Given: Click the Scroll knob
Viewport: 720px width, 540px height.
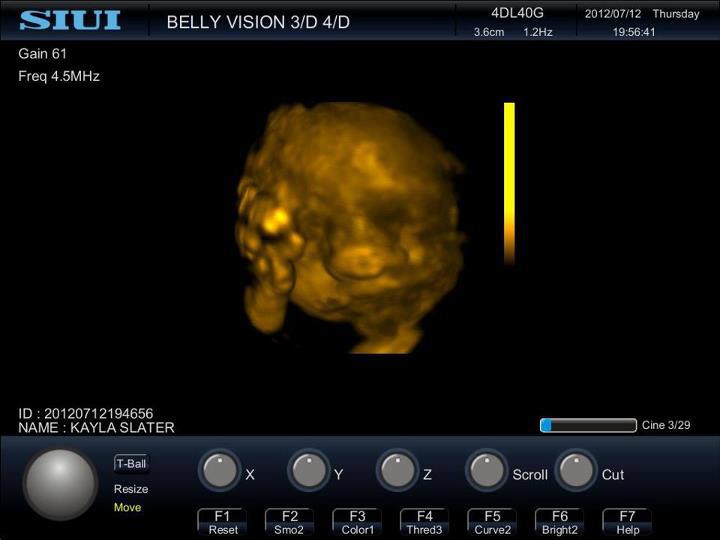Looking at the screenshot, I should [486, 471].
